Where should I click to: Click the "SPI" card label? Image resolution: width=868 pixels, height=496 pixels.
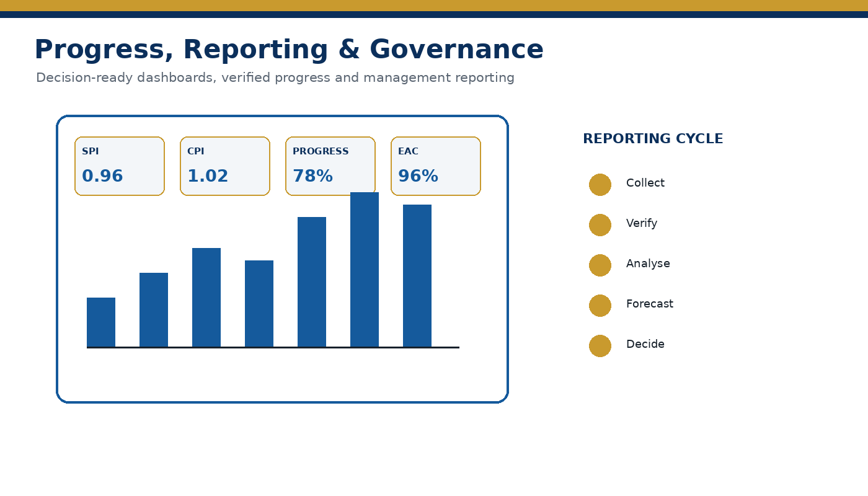pyautogui.click(x=91, y=152)
